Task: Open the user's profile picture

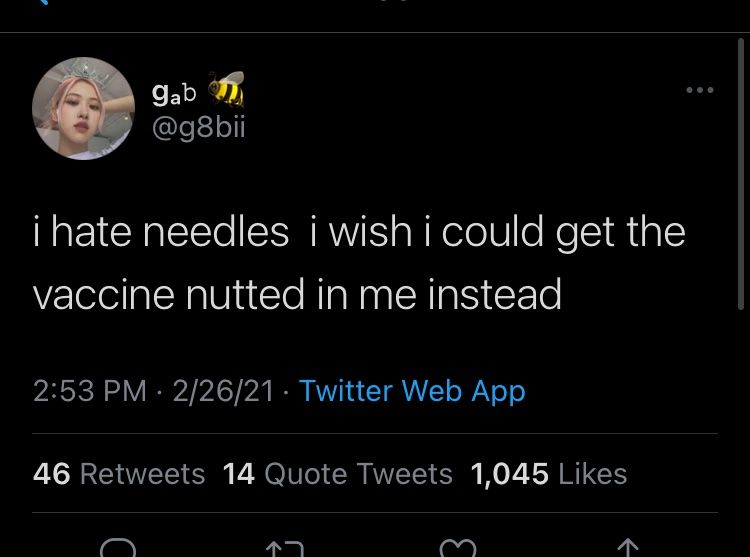Action: click(84, 108)
